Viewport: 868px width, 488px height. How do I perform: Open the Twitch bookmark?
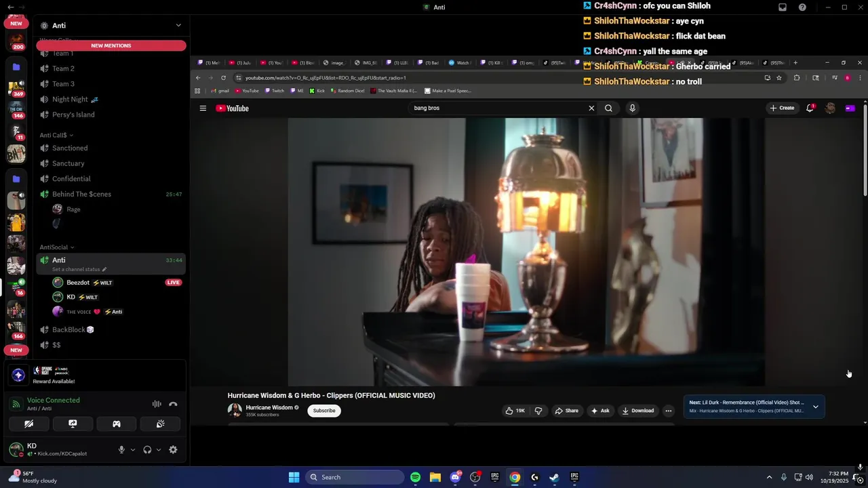click(275, 91)
